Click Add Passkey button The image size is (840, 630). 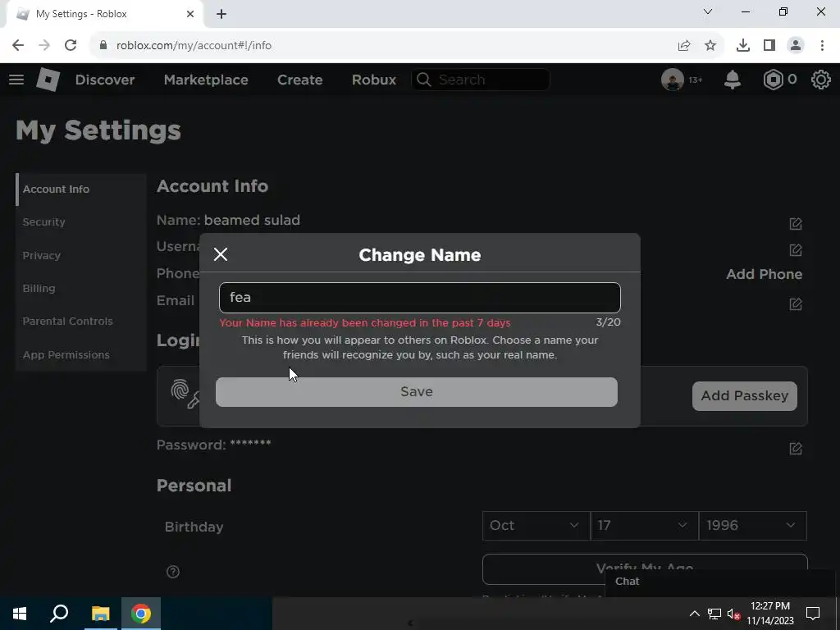pyautogui.click(x=745, y=396)
